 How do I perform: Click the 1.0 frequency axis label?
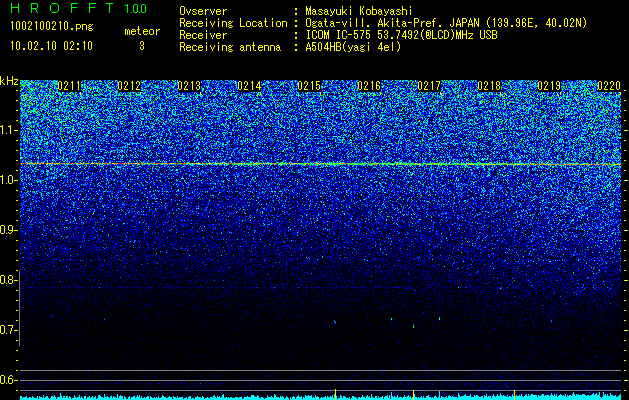point(8,180)
